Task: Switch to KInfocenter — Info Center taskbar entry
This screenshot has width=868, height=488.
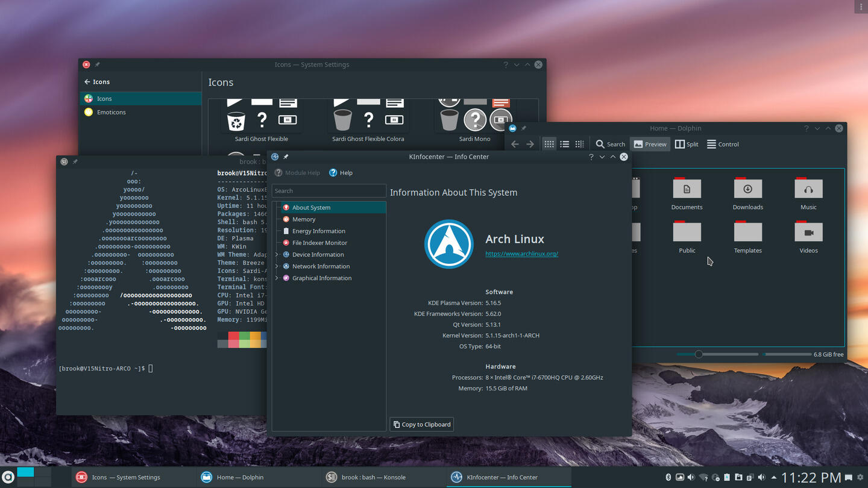Action: pyautogui.click(x=509, y=477)
